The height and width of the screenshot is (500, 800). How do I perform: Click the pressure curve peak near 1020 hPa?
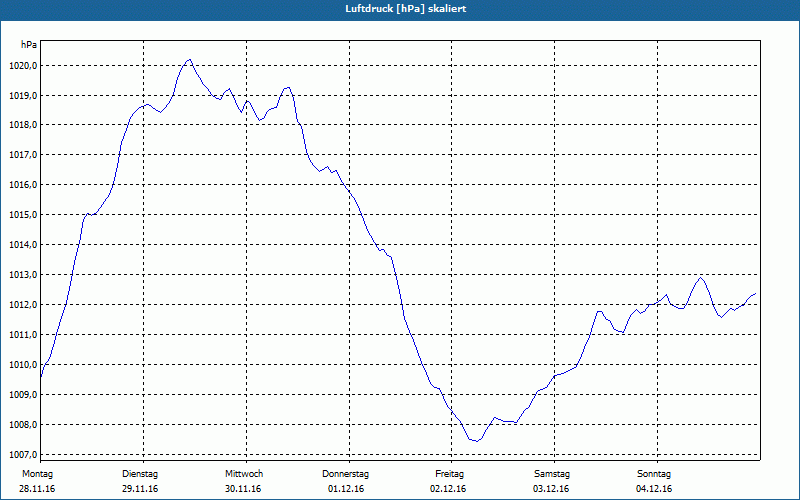tap(189, 60)
